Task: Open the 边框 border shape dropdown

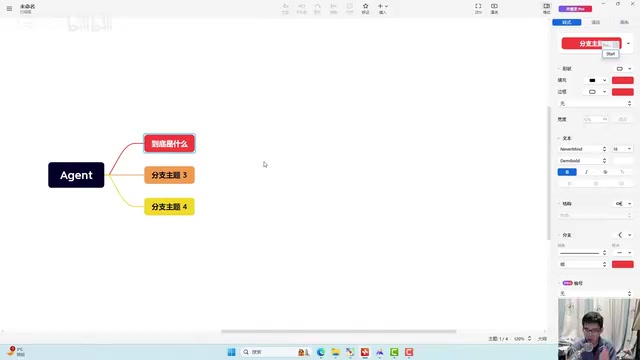Action: coord(597,92)
